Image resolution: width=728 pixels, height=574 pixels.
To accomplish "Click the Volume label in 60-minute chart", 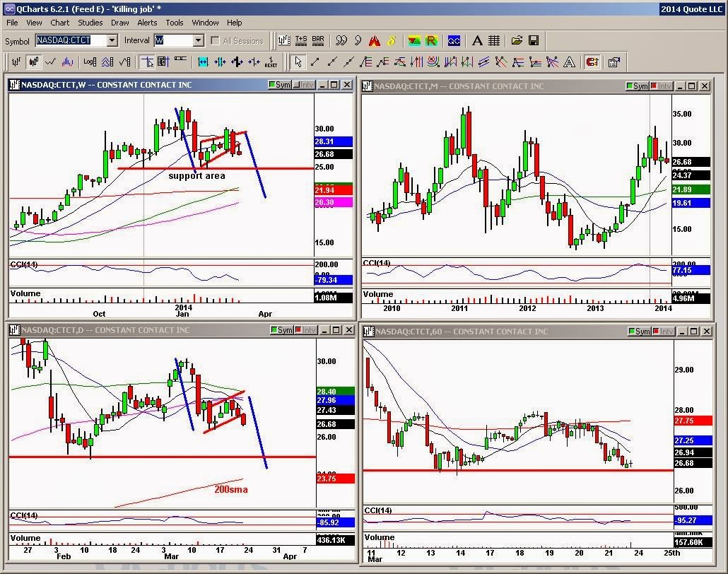I will (x=380, y=537).
